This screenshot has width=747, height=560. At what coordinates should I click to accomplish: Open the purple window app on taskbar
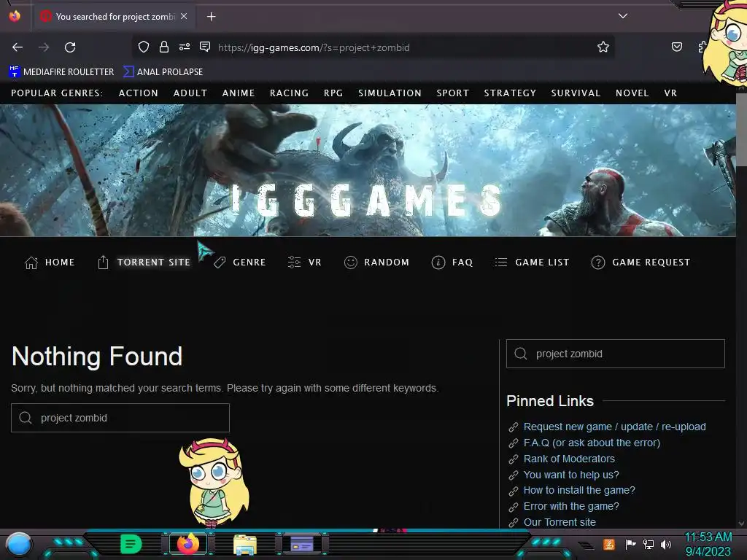301,544
